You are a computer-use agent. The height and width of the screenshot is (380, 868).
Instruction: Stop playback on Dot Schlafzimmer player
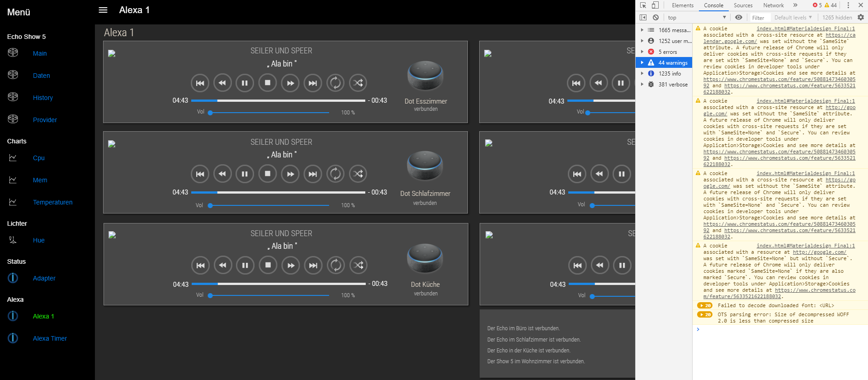pyautogui.click(x=268, y=174)
